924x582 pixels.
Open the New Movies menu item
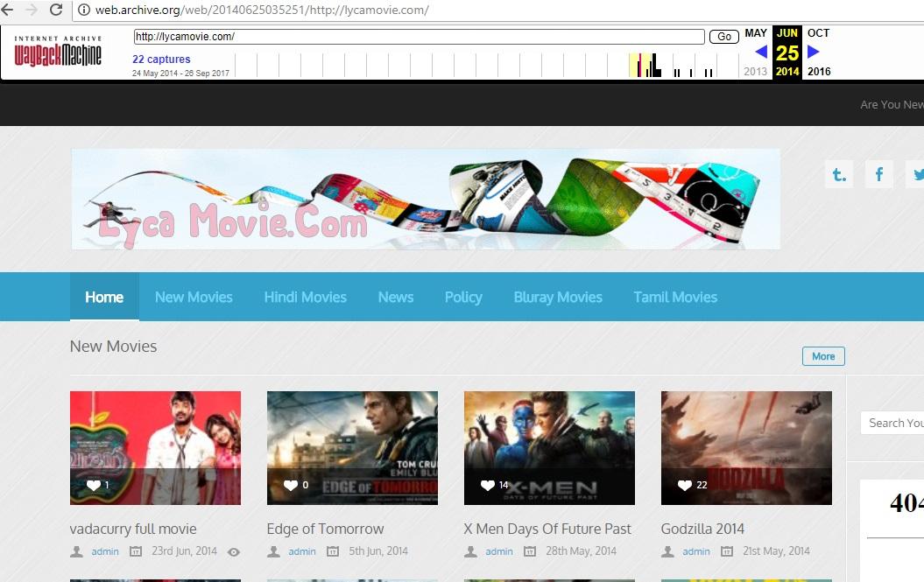click(x=194, y=297)
